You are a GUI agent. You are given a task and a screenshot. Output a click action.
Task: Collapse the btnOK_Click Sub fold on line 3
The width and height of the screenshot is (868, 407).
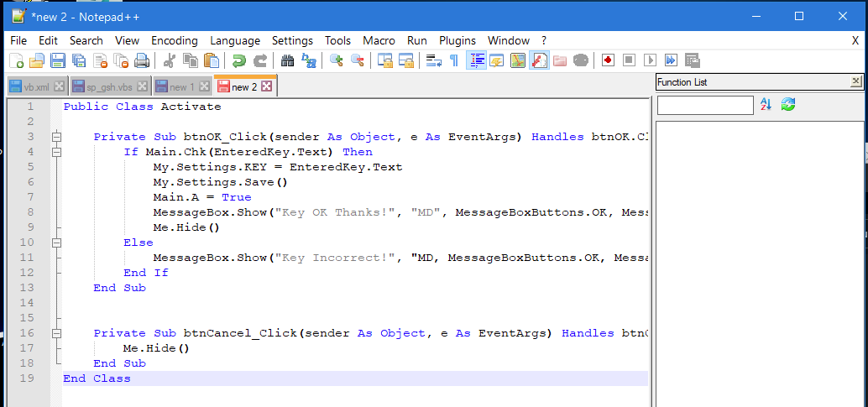(x=56, y=137)
